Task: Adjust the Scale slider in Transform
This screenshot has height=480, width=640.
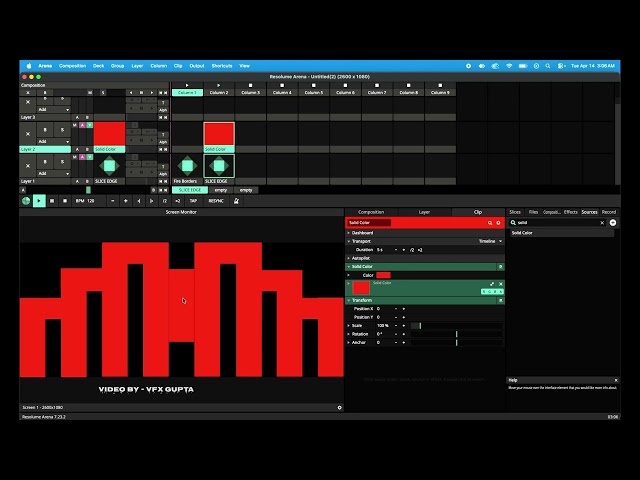Action: 456,326
